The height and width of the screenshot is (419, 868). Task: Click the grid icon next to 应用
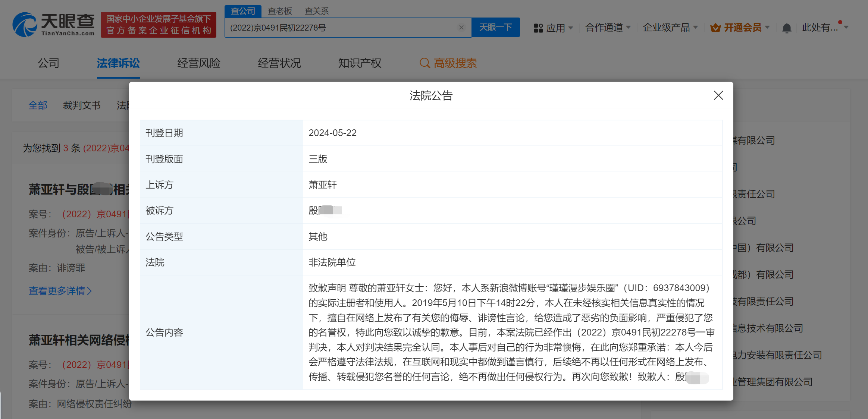pos(538,27)
